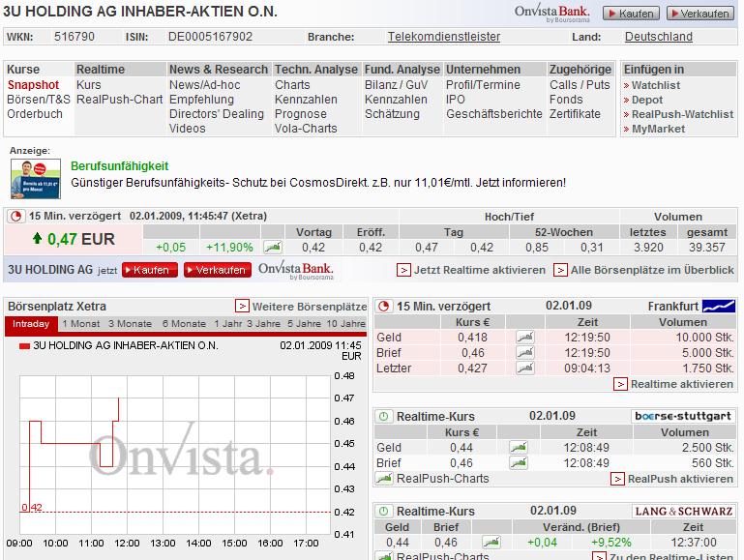Open the green chart icon in Stuttgart Brief row
This screenshot has width=744, height=560.
pos(519,463)
